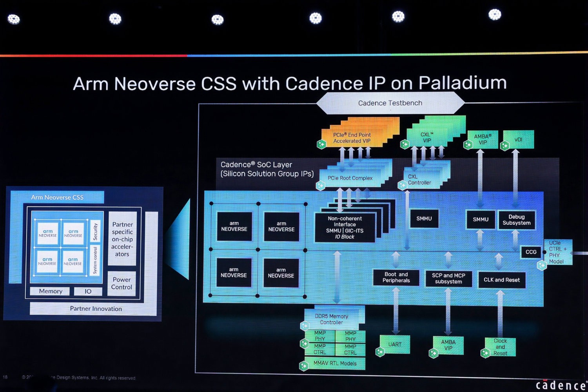This screenshot has height=392, width=588.
Task: Select the Non-coherent Interface IO Block
Action: [x=345, y=228]
